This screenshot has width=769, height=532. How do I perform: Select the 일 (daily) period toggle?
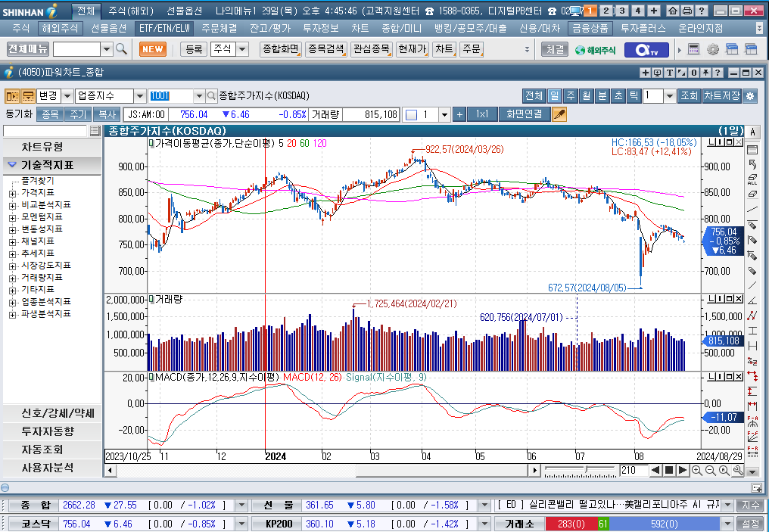coord(554,95)
